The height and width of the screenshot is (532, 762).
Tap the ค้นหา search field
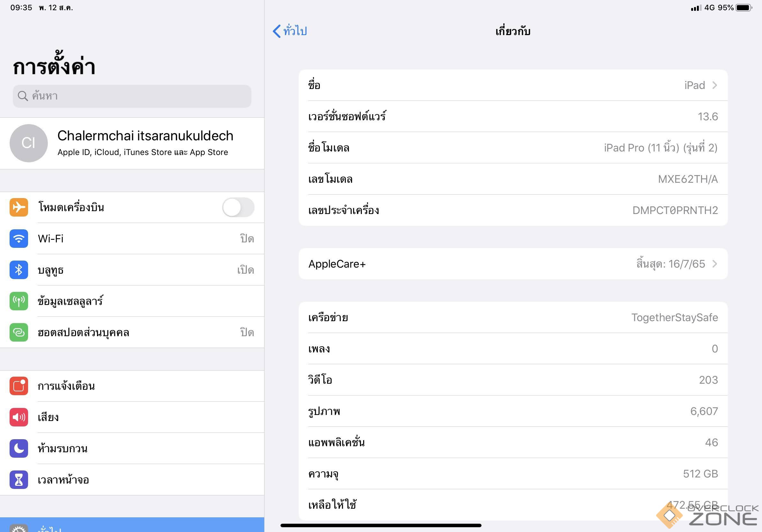[x=132, y=96]
